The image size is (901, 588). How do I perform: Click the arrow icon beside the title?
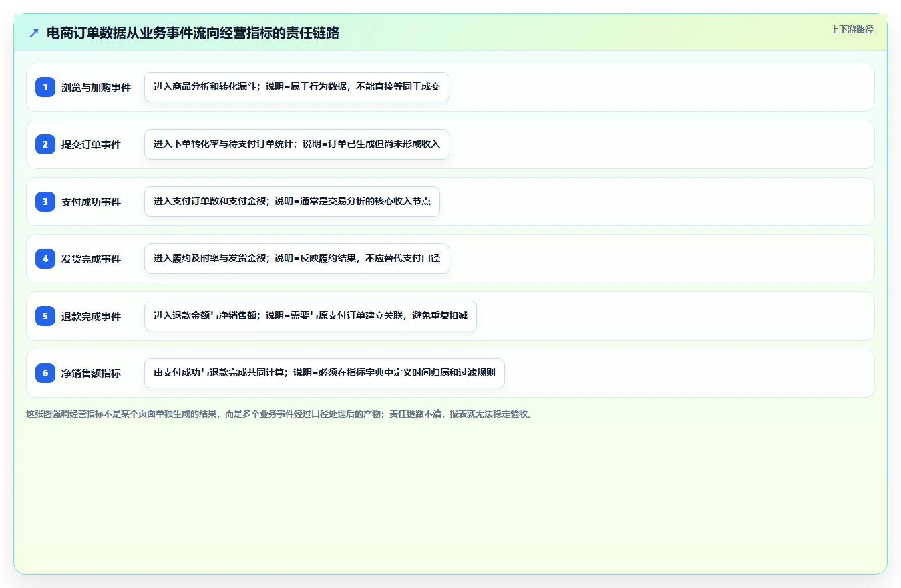tap(34, 33)
